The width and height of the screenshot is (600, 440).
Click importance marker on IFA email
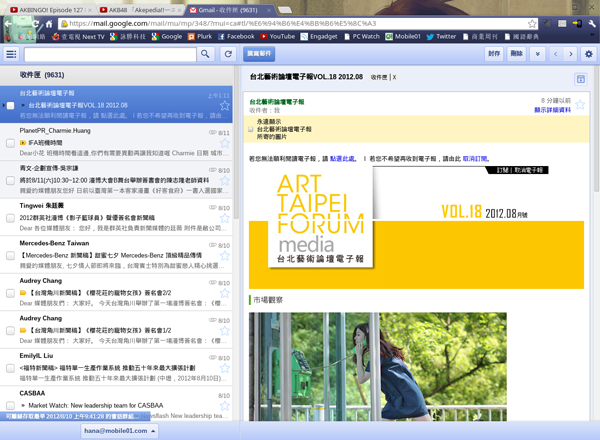[23, 143]
